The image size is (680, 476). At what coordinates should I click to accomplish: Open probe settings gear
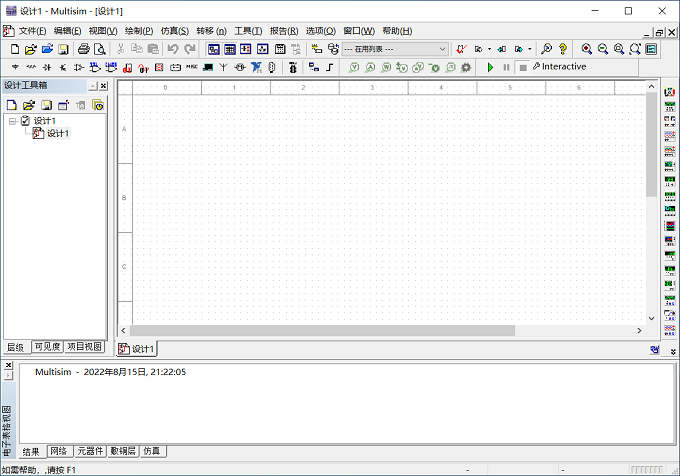click(x=466, y=67)
